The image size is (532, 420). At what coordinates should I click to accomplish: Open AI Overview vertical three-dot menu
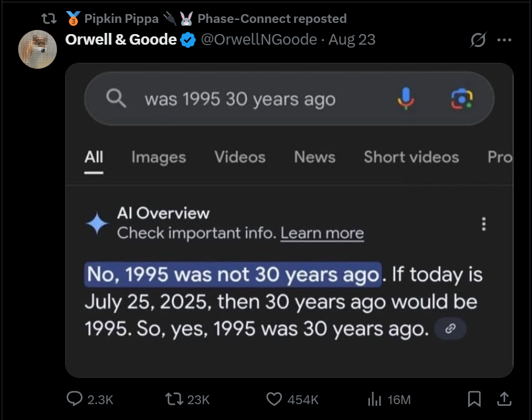[x=484, y=224]
